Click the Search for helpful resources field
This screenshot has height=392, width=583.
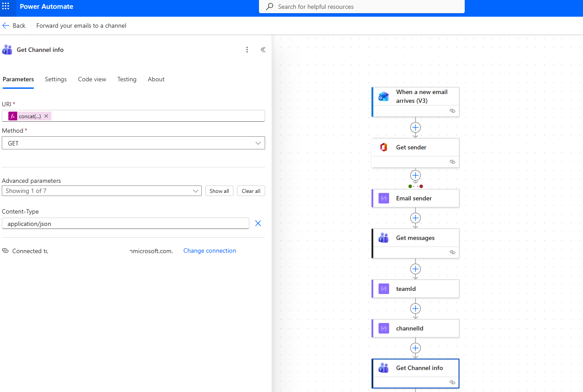coord(361,7)
